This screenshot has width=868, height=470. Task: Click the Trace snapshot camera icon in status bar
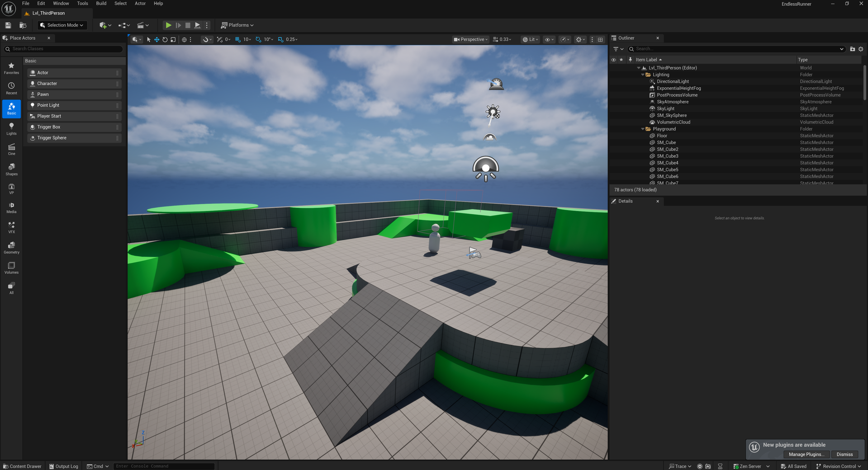(708, 466)
